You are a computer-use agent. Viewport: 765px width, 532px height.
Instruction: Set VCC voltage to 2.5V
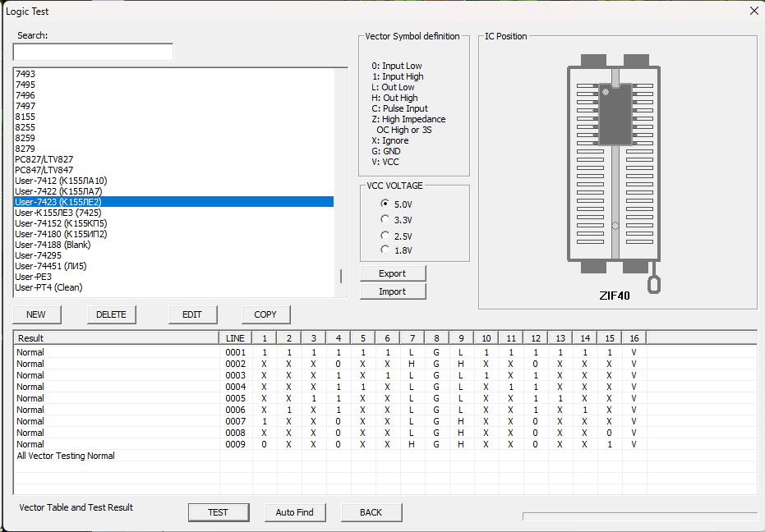point(385,235)
